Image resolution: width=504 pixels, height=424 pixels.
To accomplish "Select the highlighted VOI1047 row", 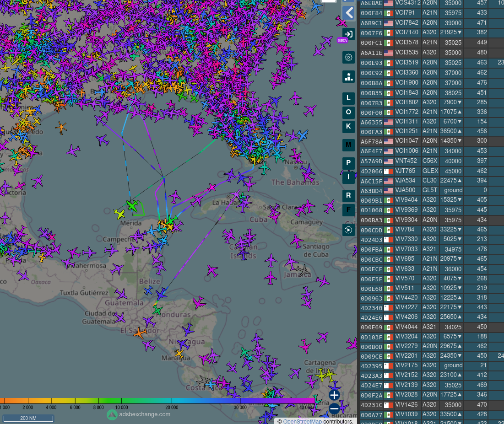I will (x=432, y=141).
